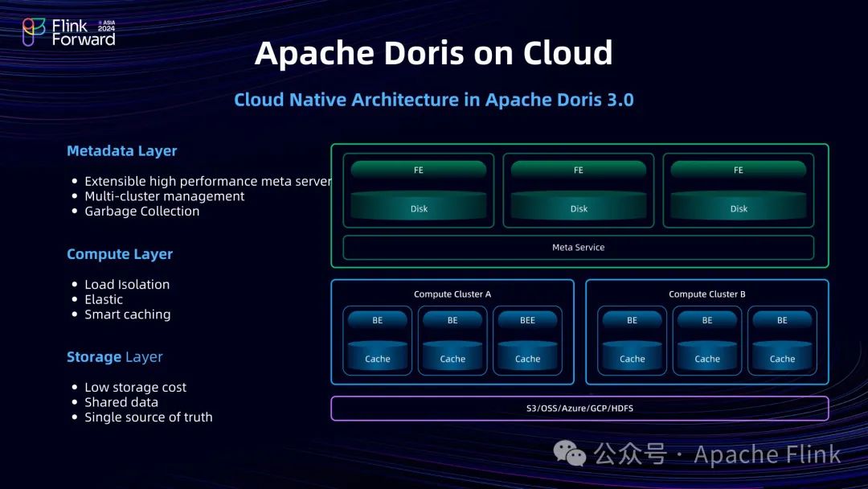Toggle the Smart caching bullet item
The width and height of the screenshot is (868, 489).
(128, 314)
